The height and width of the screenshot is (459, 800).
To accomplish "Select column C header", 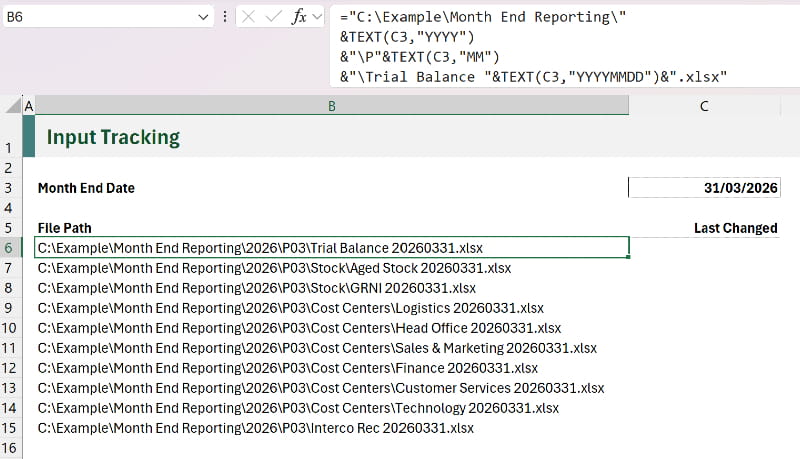I will tap(705, 106).
